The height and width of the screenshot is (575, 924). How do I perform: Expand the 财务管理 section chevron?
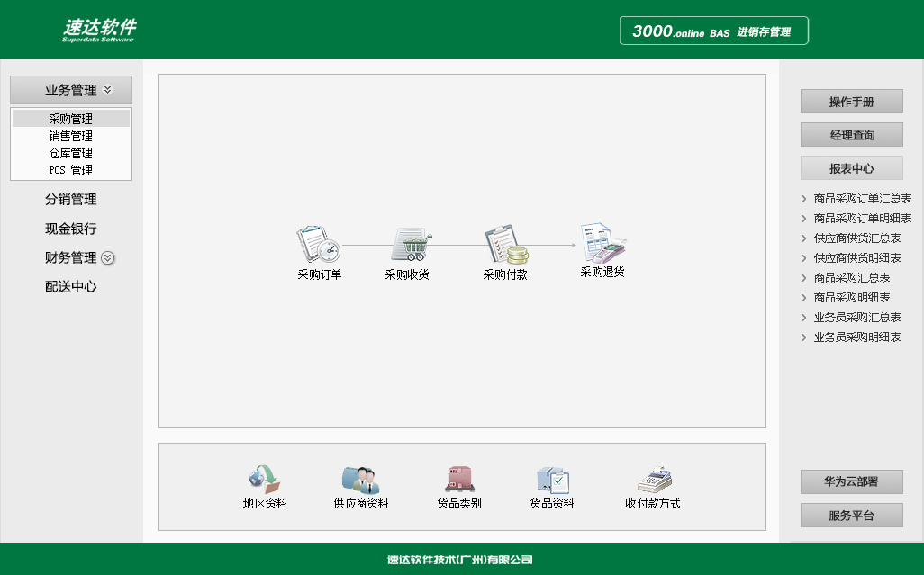107,258
